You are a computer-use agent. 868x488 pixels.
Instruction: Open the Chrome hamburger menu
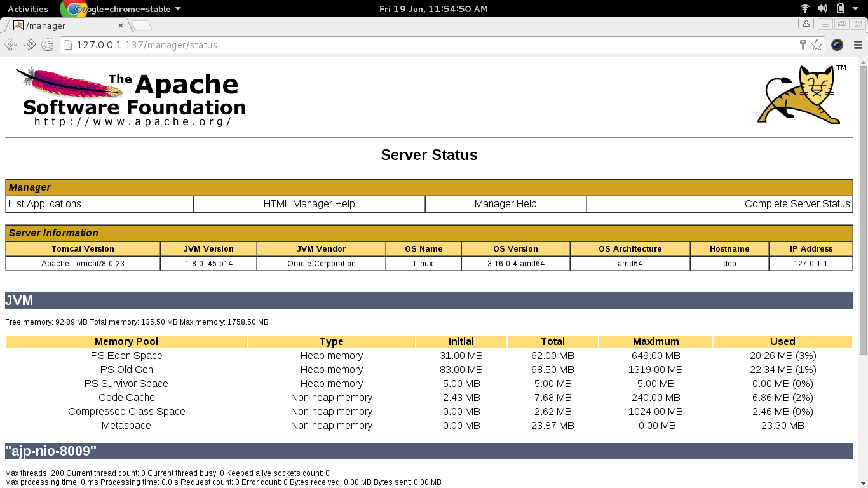pyautogui.click(x=857, y=45)
